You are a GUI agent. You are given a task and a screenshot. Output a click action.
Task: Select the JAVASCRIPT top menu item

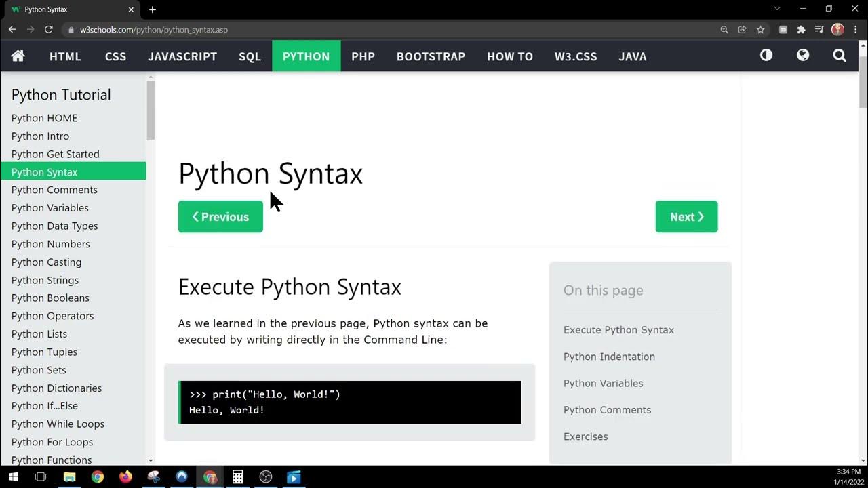pyautogui.click(x=182, y=56)
